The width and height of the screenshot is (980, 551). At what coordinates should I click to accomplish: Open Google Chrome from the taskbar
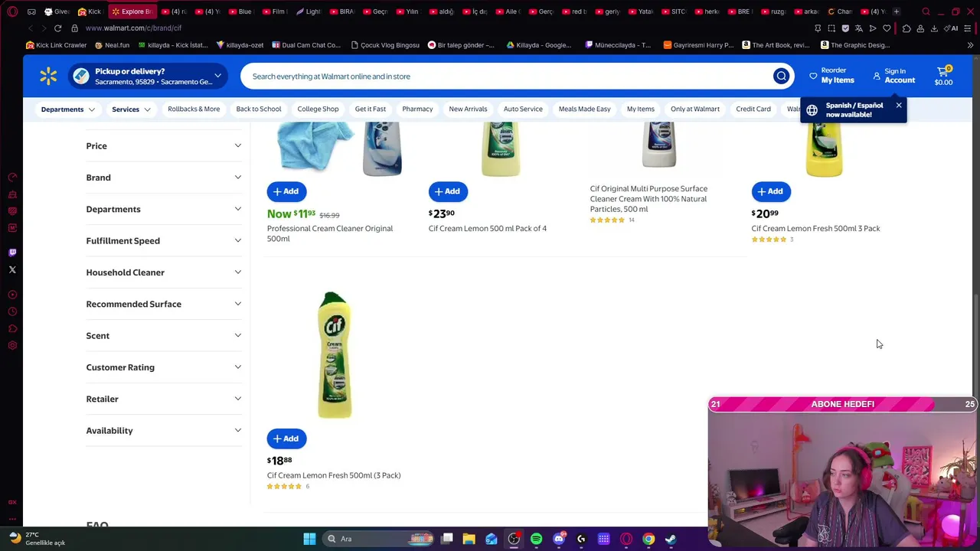coord(648,539)
